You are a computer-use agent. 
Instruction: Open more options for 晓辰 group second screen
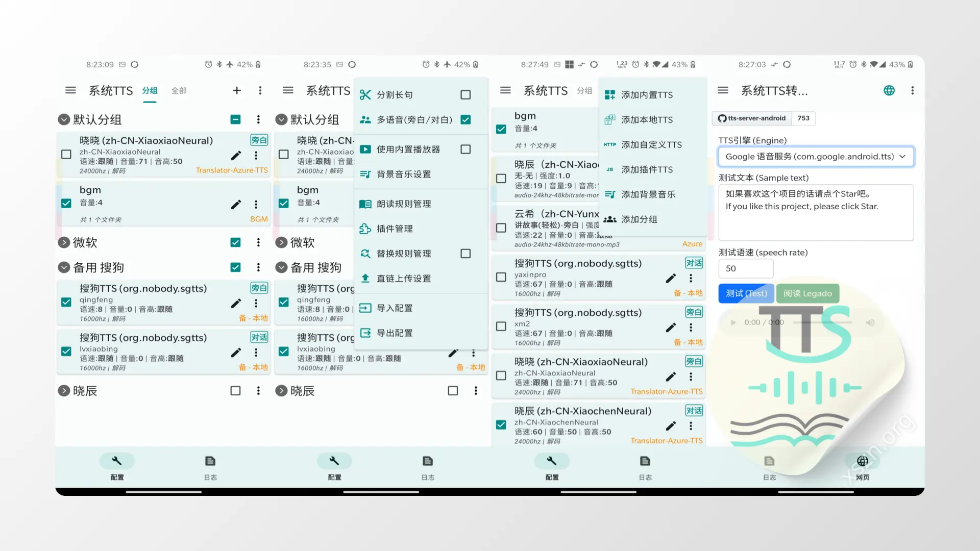coord(476,391)
